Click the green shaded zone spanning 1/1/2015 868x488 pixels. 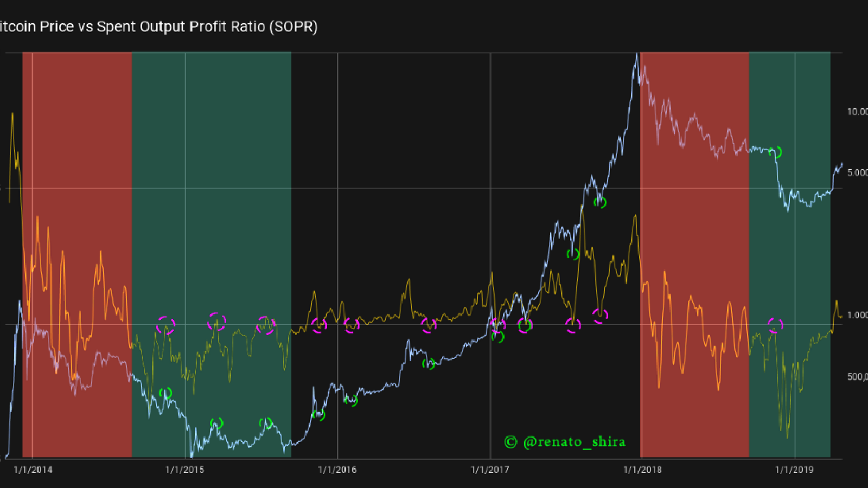pyautogui.click(x=212, y=255)
